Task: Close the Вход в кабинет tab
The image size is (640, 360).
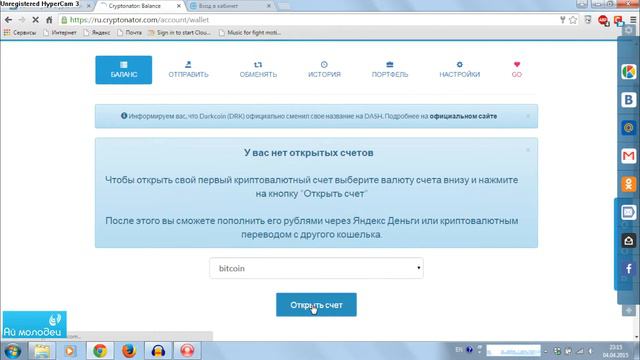Action: tap(269, 6)
